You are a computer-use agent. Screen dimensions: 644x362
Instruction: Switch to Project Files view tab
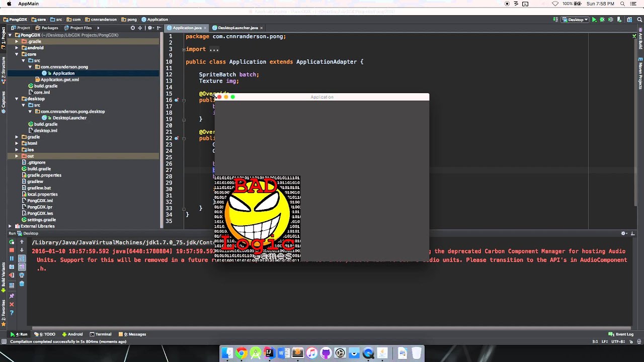[x=78, y=28]
